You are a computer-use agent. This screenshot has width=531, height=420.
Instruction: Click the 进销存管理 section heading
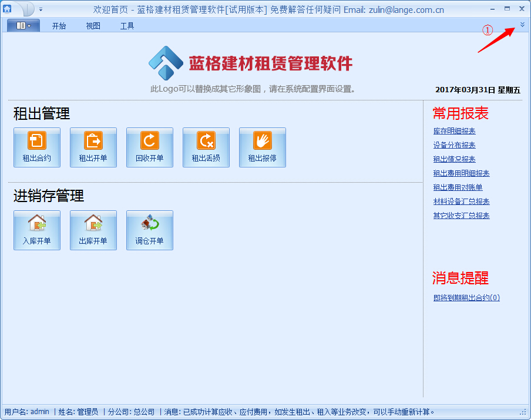pos(49,196)
